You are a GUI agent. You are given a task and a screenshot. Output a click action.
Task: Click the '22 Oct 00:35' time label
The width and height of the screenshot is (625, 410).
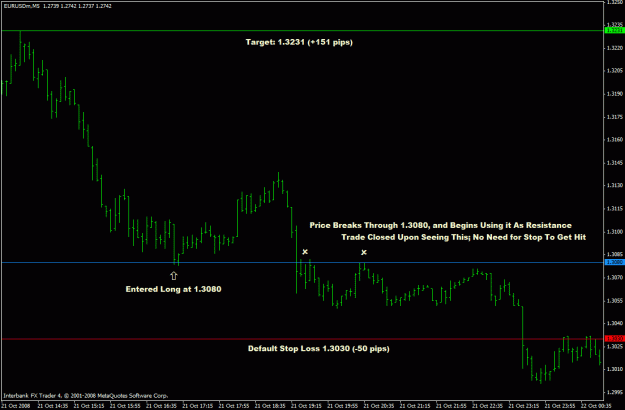(x=597, y=406)
